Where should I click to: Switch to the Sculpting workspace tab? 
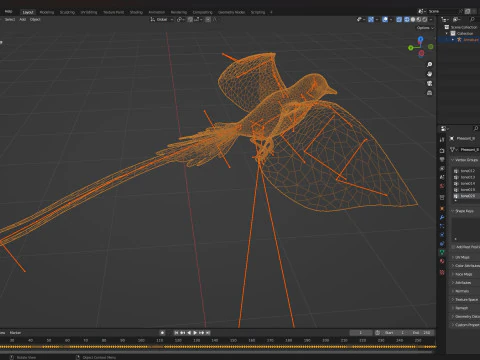pos(67,12)
